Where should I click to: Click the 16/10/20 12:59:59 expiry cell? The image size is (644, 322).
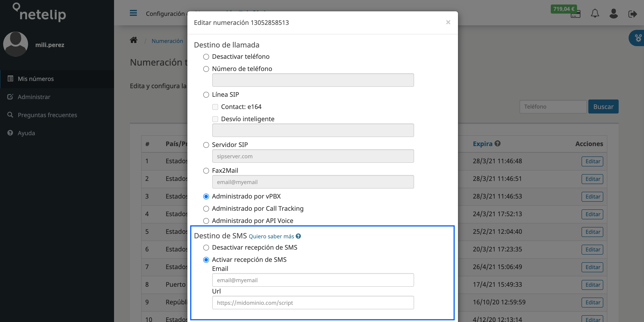pyautogui.click(x=499, y=302)
